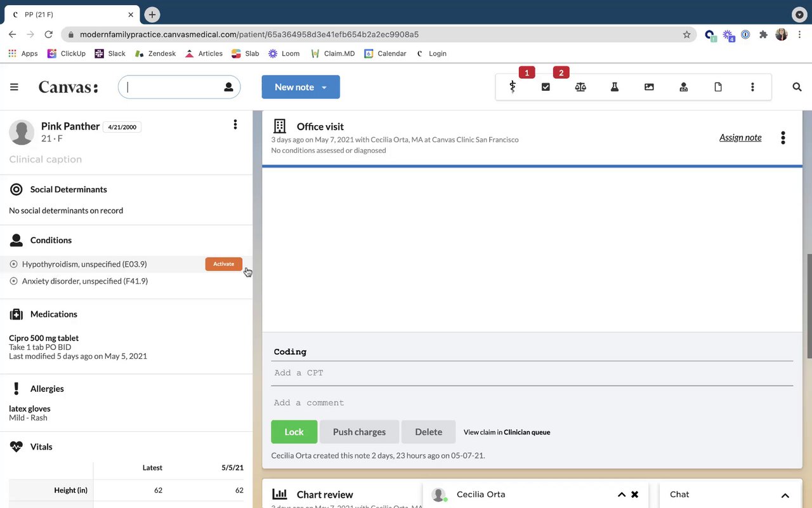Click the magnifier search icon at right

click(x=797, y=87)
